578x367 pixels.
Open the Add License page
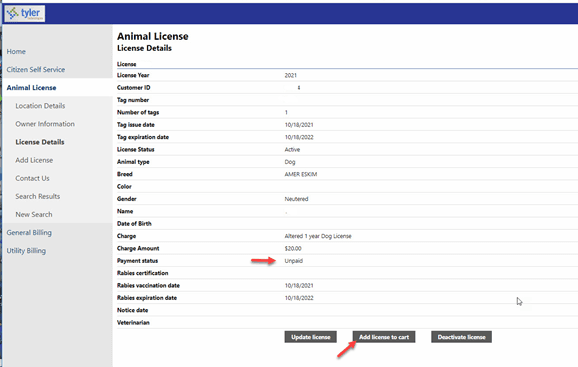(x=34, y=160)
